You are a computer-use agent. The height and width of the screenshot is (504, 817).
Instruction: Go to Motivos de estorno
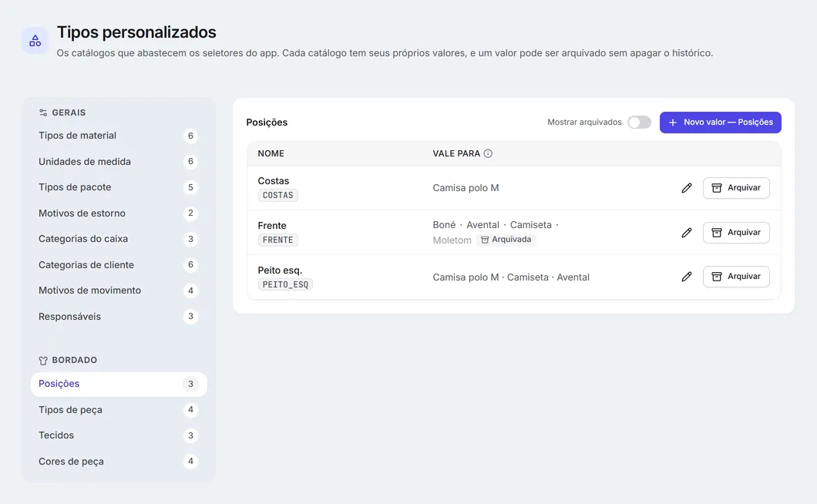pyautogui.click(x=119, y=213)
